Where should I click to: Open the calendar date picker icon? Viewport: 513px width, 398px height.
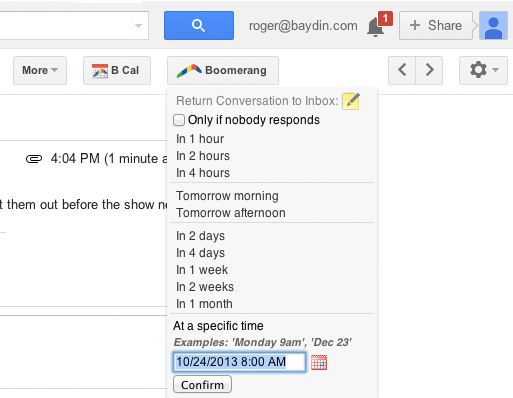tap(319, 362)
